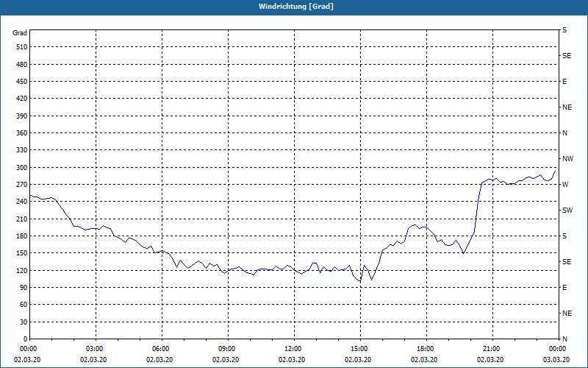Click the chart title "Windrichtung [Grad]"
Viewport: 588px width, 368px height.
[296, 7]
